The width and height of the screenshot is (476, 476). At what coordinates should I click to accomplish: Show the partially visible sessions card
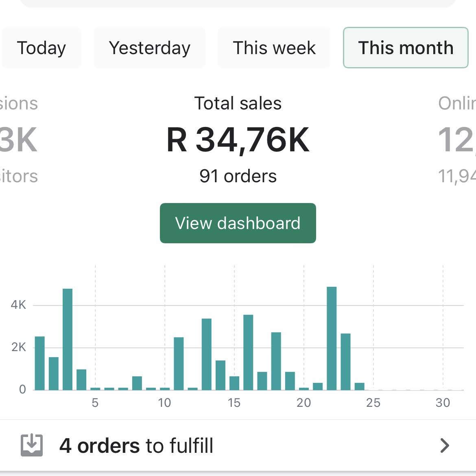[x=19, y=140]
